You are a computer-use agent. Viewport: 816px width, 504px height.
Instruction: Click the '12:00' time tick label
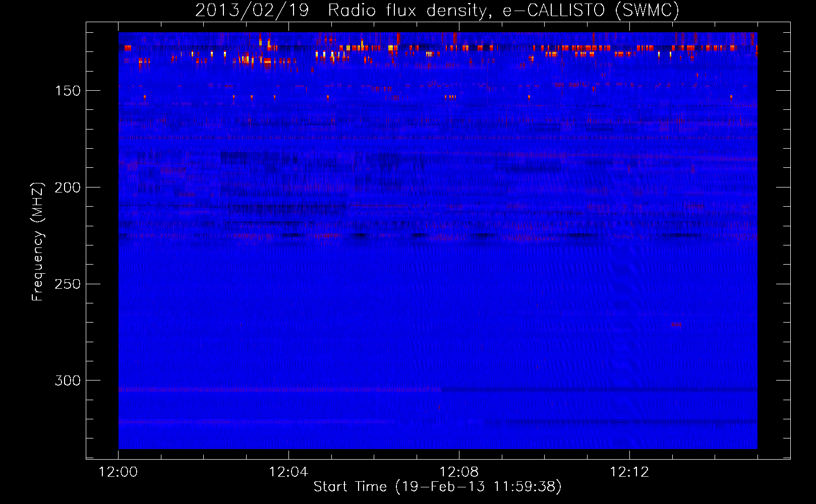pos(118,472)
